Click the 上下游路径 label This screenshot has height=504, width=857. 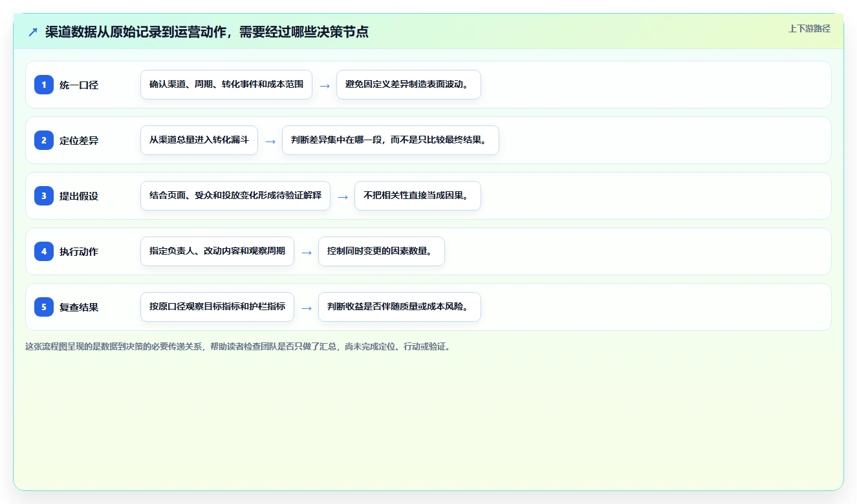click(809, 28)
